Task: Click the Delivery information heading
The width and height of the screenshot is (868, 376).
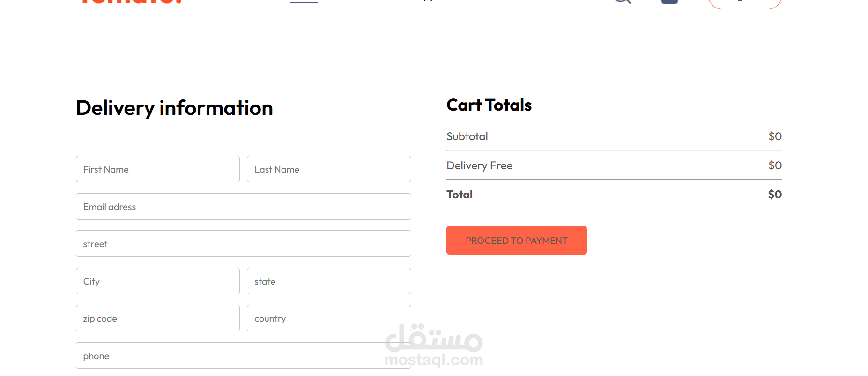Action: pos(174,108)
